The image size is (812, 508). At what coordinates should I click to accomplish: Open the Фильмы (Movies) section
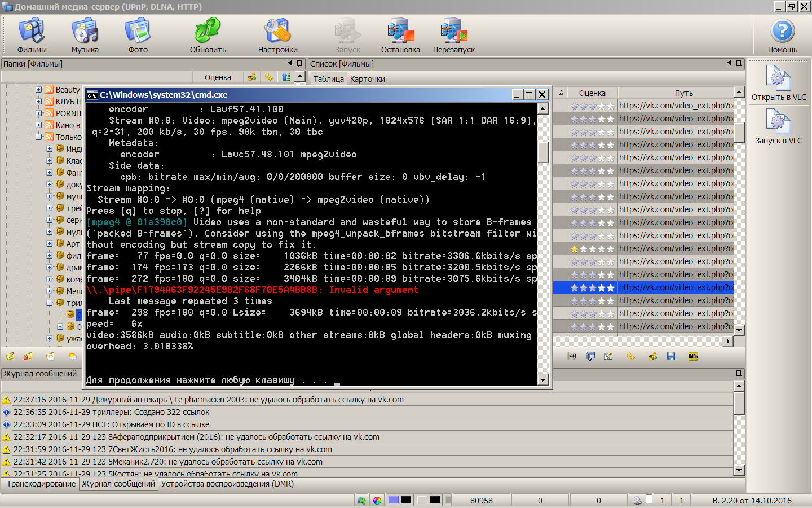point(32,35)
